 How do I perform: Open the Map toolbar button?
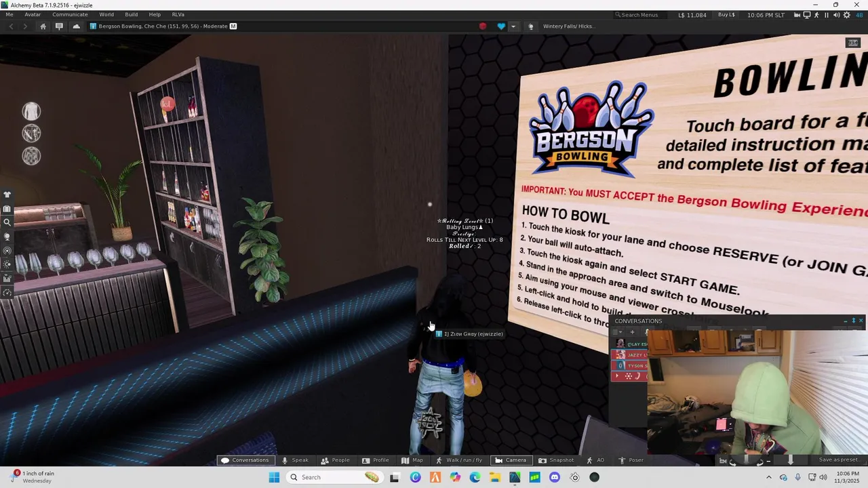click(x=412, y=460)
